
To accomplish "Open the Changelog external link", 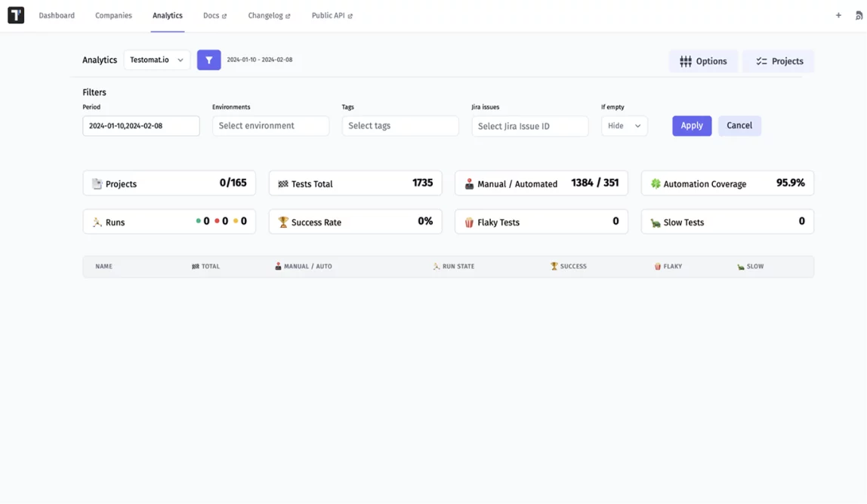I will pyautogui.click(x=269, y=16).
